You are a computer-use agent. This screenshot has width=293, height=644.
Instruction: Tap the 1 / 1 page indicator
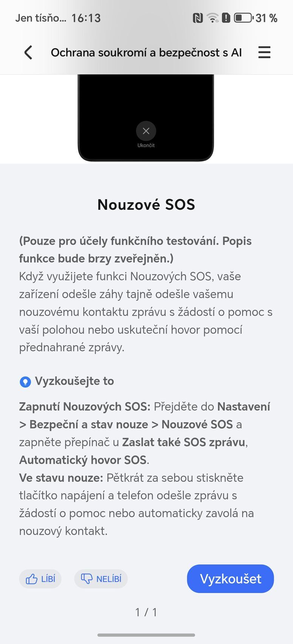pyautogui.click(x=146, y=612)
